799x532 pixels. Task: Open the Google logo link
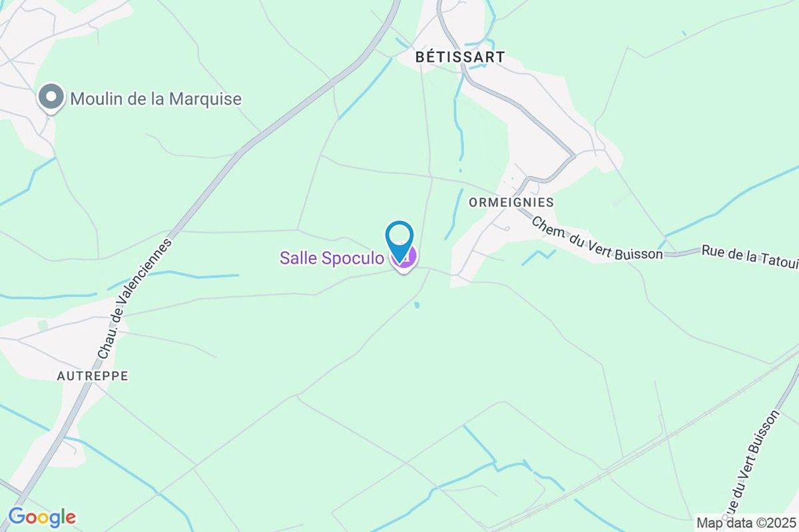(x=42, y=517)
